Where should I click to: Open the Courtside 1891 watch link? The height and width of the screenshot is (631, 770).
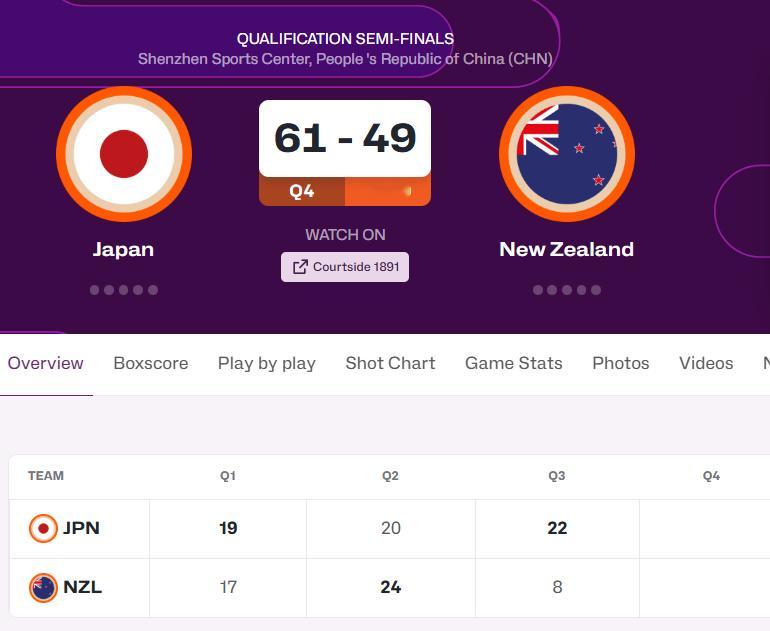(x=345, y=267)
